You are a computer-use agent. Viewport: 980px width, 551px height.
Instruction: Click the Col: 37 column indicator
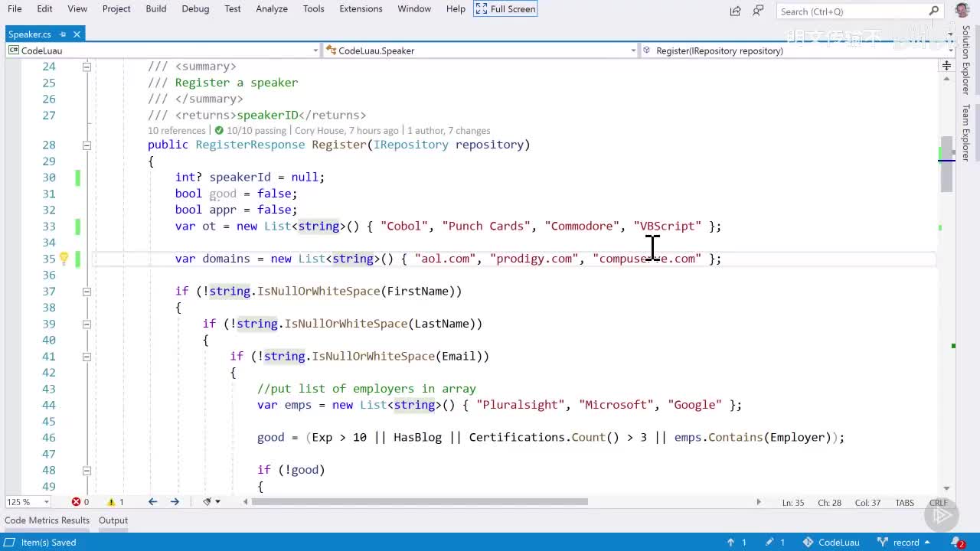(867, 503)
